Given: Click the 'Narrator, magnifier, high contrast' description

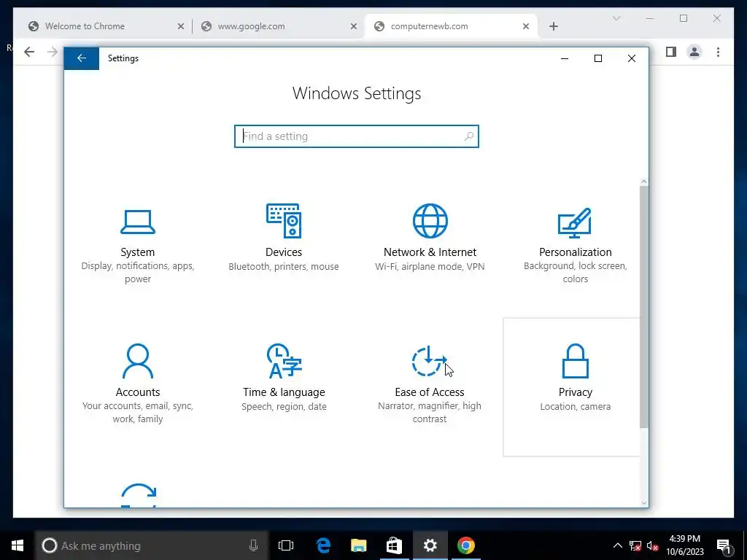Looking at the screenshot, I should coord(429,413).
